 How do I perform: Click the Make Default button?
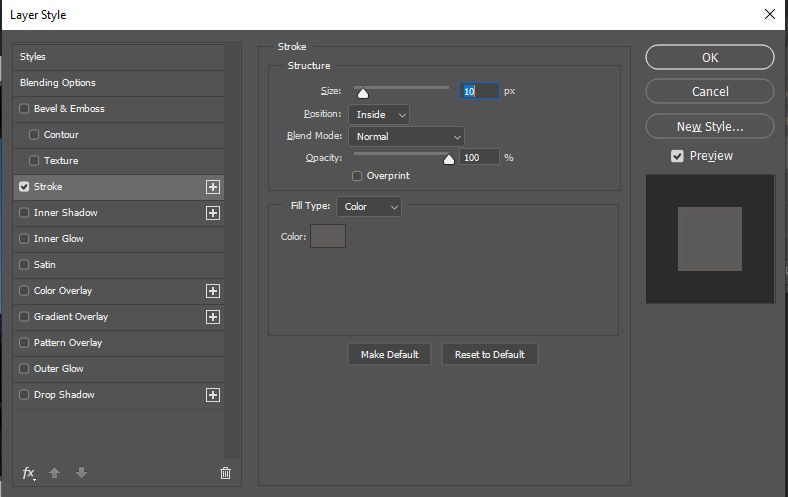click(389, 355)
